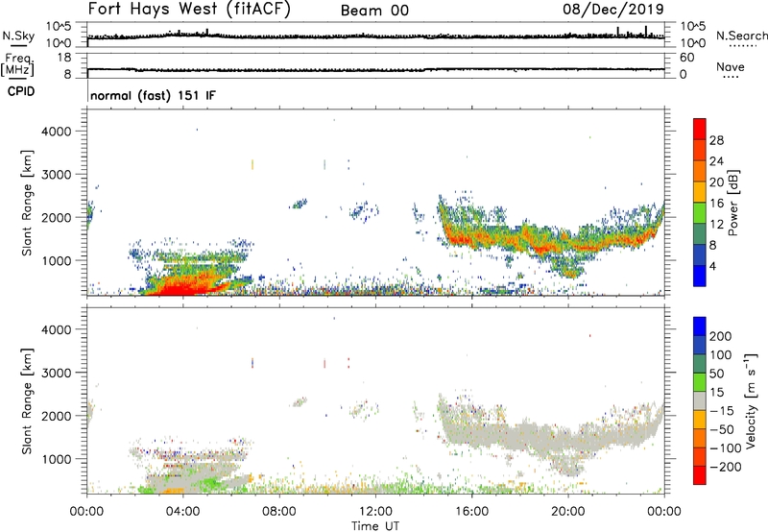Click the "normal (fast) 151 IF" text
The image size is (768, 532).
coord(153,95)
